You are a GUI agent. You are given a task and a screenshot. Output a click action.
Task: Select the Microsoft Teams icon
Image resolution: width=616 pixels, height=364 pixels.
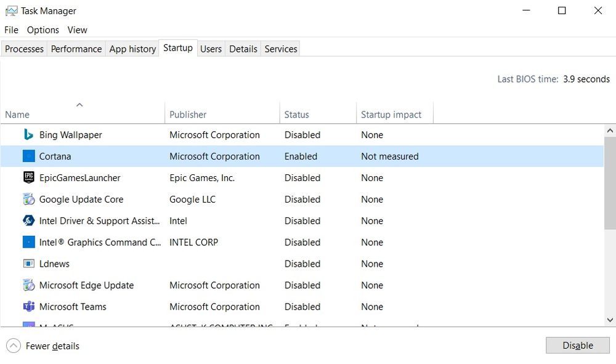(28, 307)
